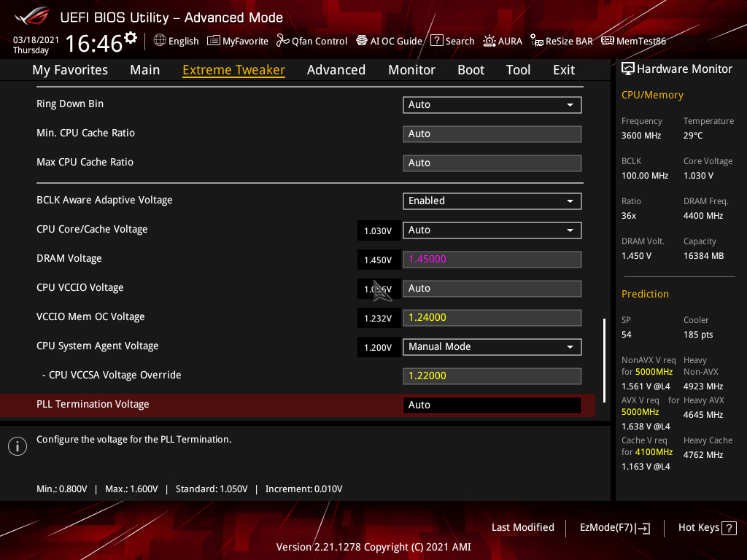The image size is (747, 560).
Task: Toggle ReSize BAR icon
Action: click(x=536, y=41)
